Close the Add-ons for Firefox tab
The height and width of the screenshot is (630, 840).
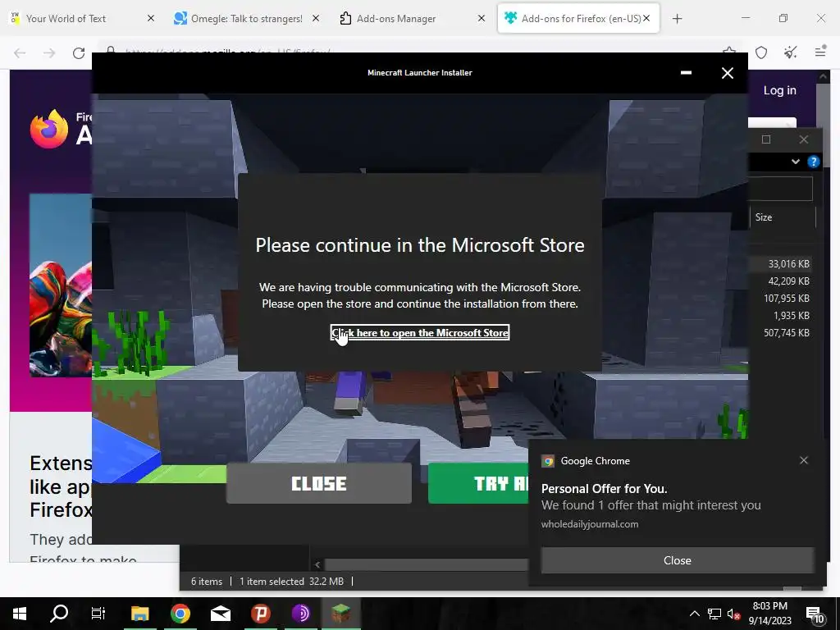pos(646,18)
